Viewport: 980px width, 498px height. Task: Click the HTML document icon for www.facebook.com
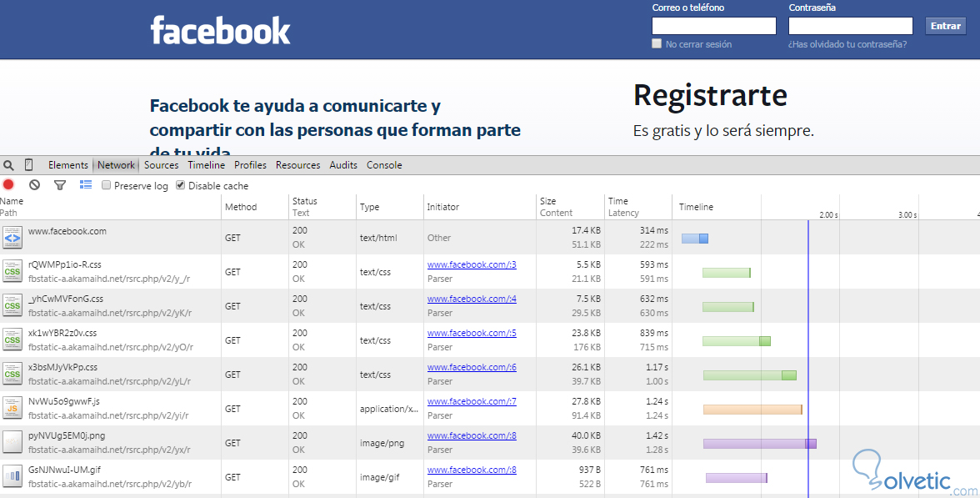12,238
